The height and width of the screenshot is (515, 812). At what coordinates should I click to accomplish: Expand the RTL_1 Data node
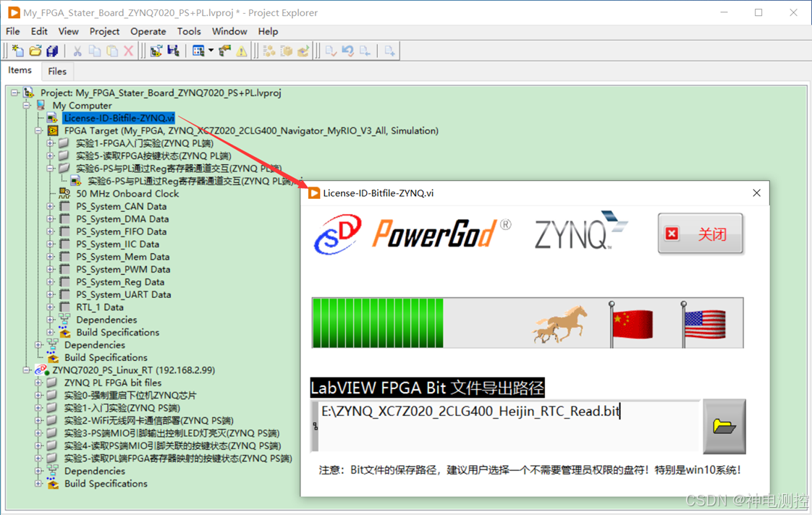point(50,307)
